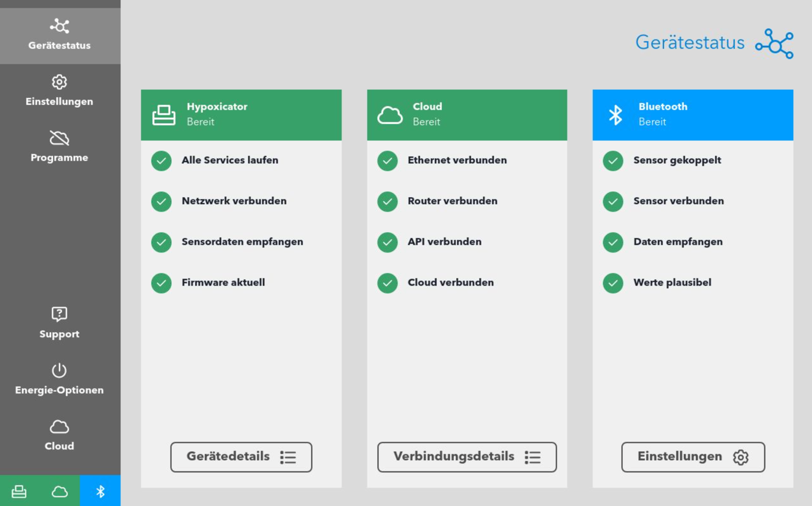Open Energie-Optionen power icon
This screenshot has width=812, height=506.
click(x=59, y=370)
